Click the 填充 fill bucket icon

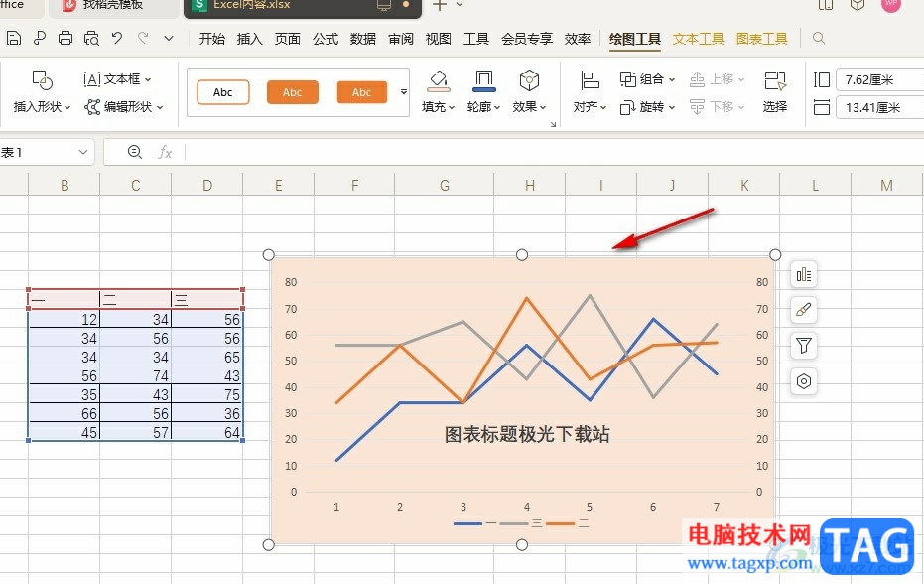pos(438,80)
